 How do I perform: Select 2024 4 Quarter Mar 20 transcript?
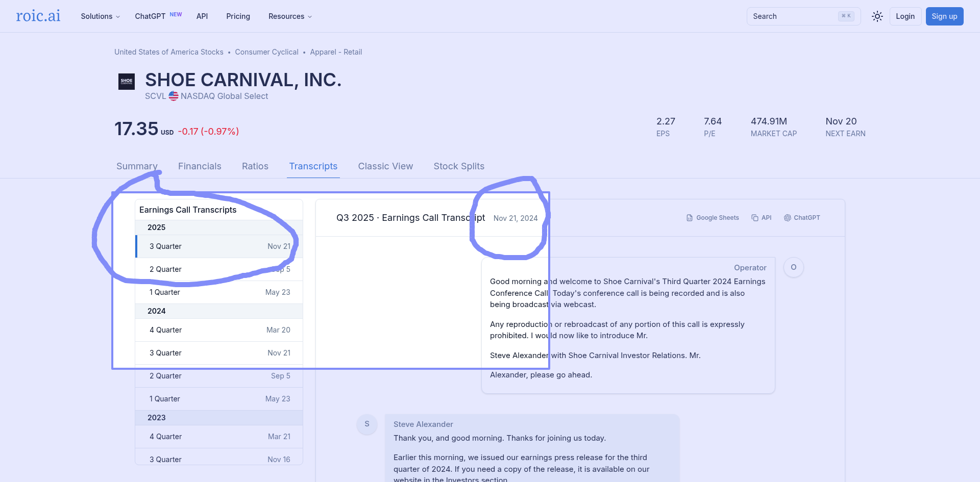(219, 330)
